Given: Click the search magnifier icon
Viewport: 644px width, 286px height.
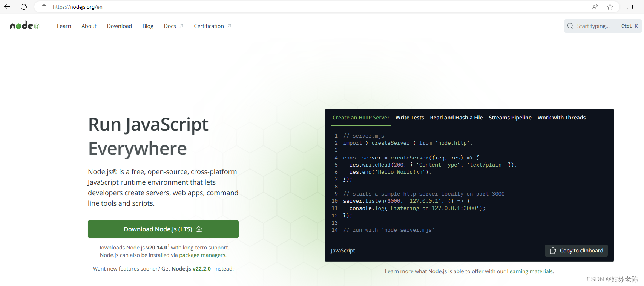Looking at the screenshot, I should tap(570, 26).
